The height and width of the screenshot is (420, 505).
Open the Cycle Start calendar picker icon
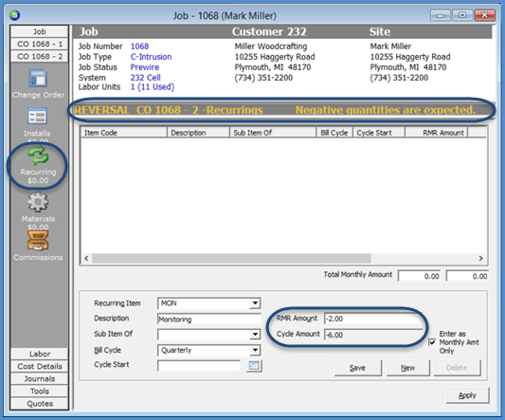point(254,366)
